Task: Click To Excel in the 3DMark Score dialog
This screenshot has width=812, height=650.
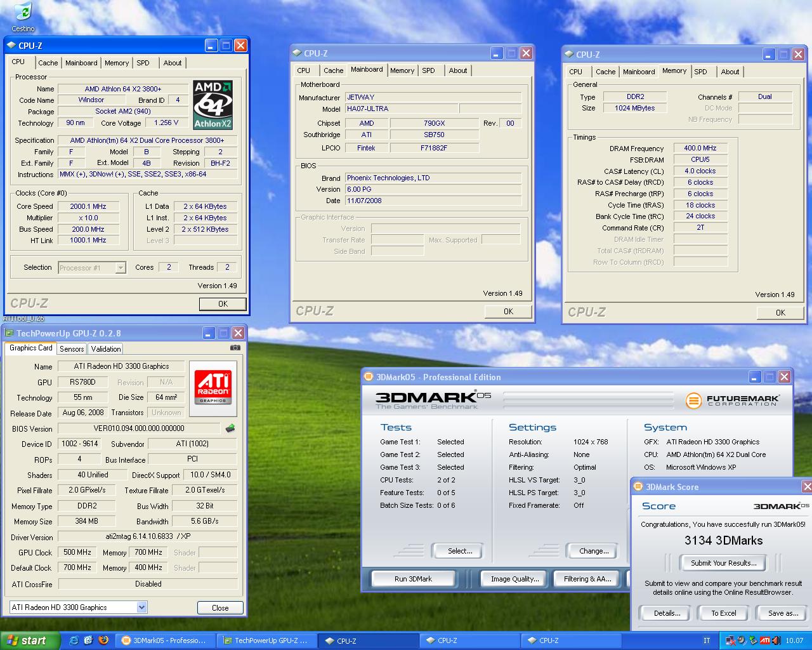Action: (724, 613)
